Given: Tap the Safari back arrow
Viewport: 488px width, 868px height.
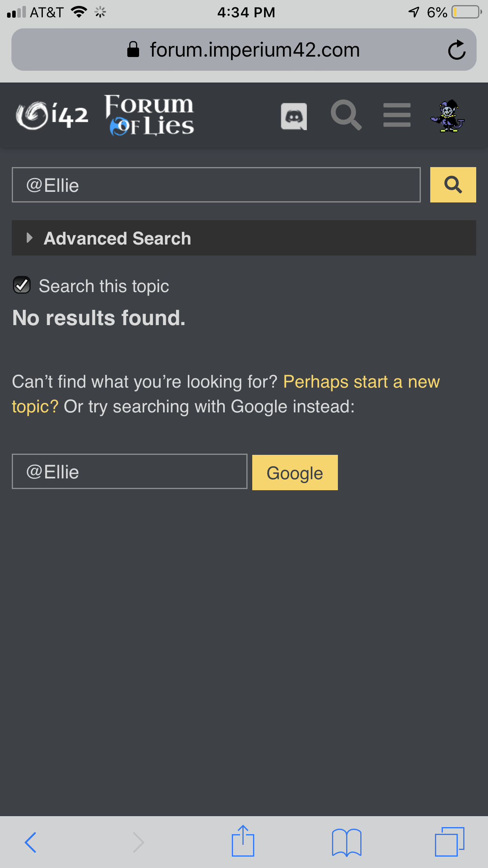Looking at the screenshot, I should [x=31, y=842].
